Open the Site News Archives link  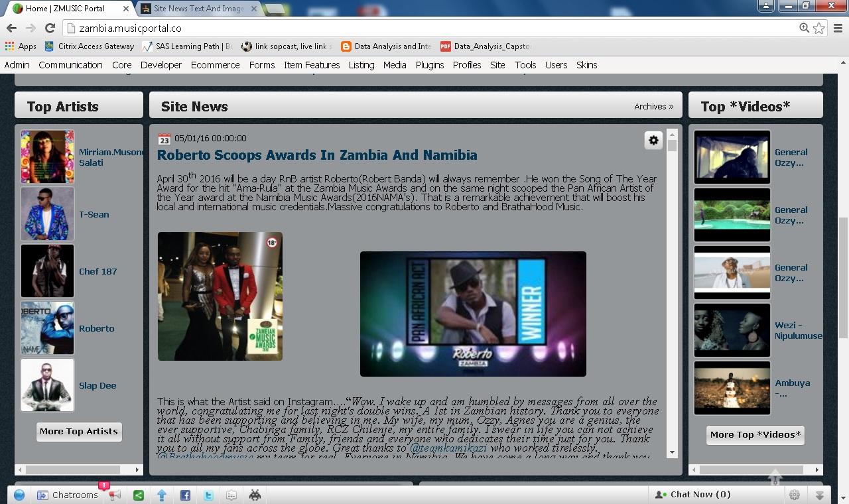coord(653,106)
